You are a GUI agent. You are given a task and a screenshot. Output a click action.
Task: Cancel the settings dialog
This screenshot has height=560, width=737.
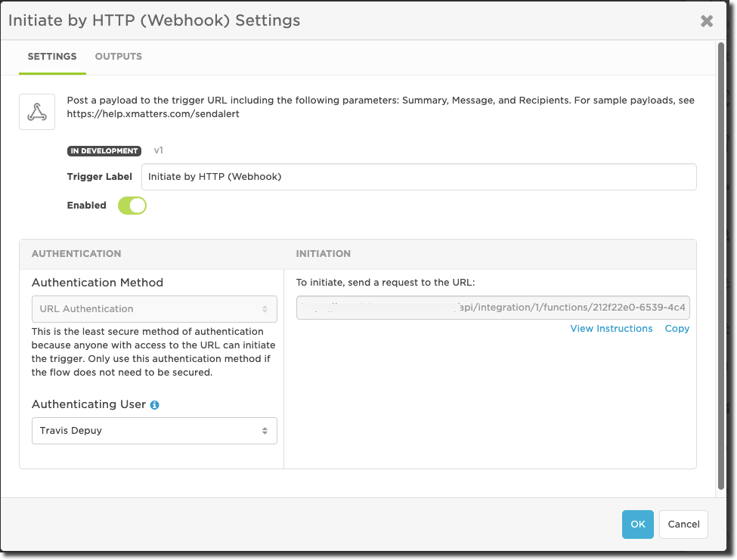coord(683,524)
